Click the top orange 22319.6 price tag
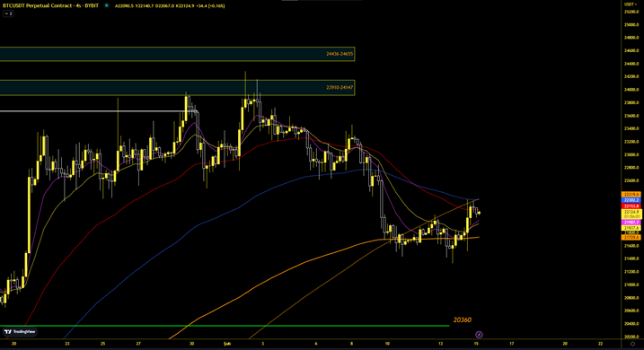 [631, 195]
